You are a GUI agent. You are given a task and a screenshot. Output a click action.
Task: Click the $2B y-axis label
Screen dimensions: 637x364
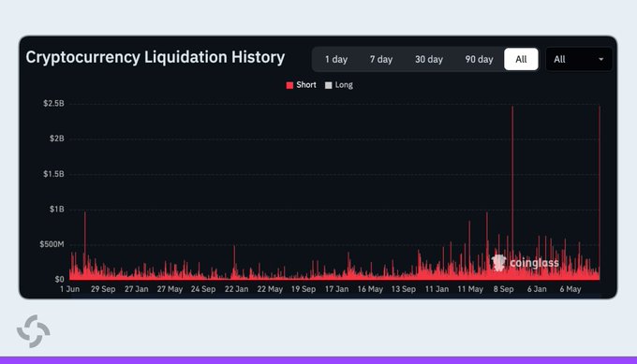click(57, 138)
